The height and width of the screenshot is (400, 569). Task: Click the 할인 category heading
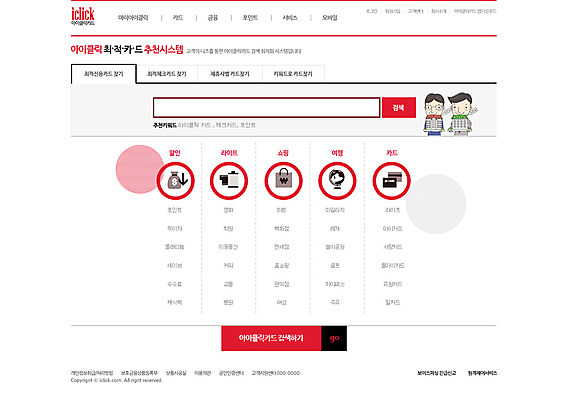(175, 153)
